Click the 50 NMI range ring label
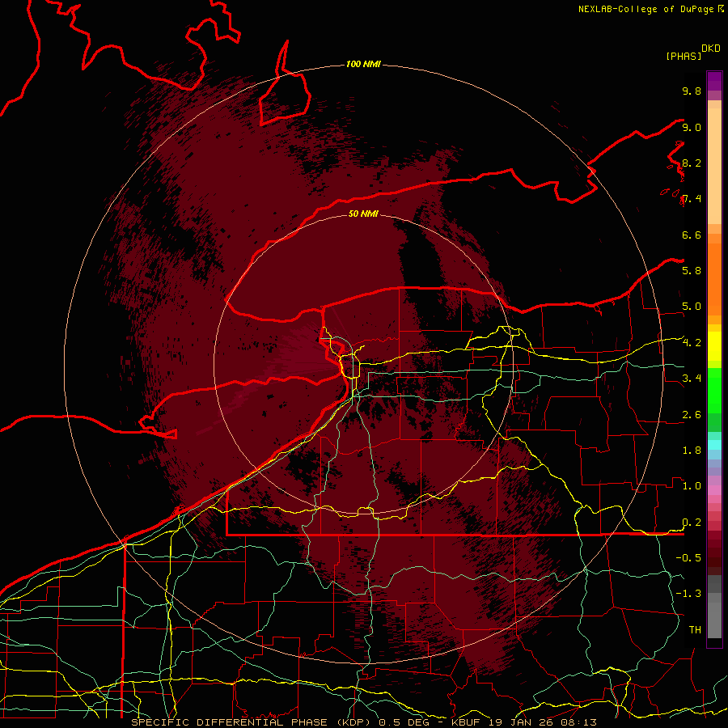The image size is (728, 728). 363,214
